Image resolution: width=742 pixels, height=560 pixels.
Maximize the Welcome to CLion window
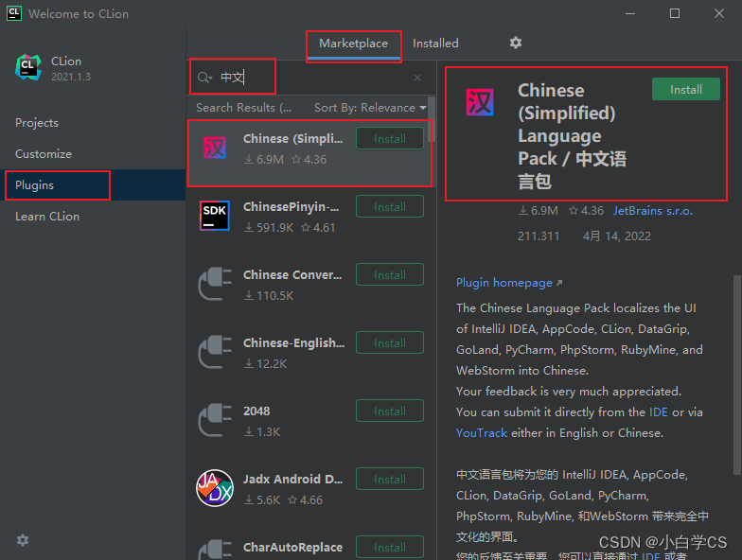pos(675,13)
